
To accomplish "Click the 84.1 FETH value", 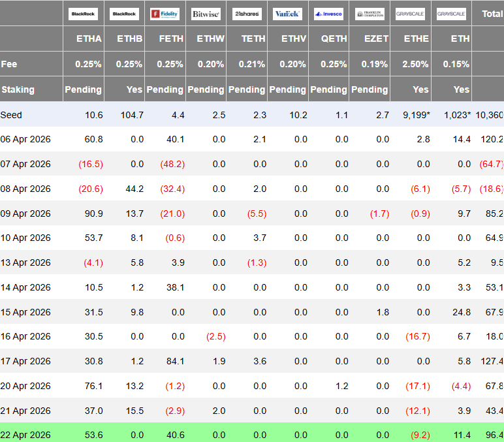I will (176, 361).
